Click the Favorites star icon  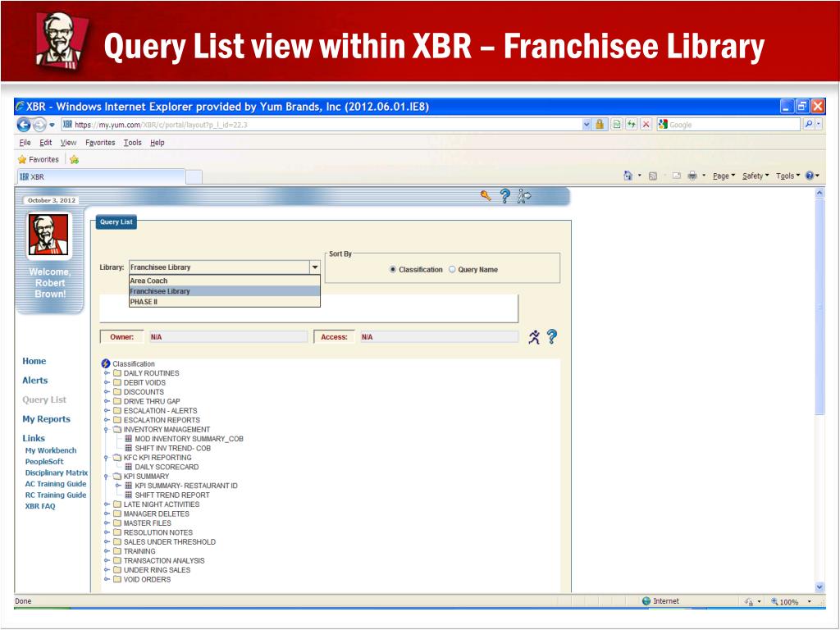pyautogui.click(x=22, y=160)
